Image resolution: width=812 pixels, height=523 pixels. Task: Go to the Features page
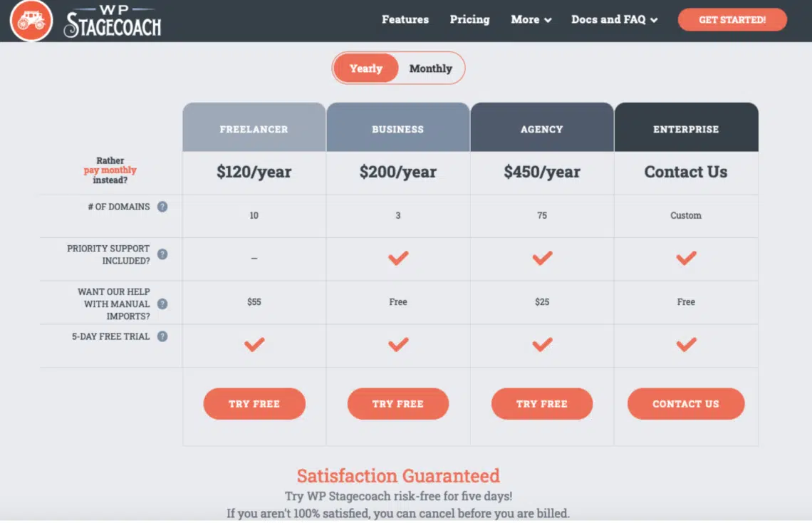(405, 20)
